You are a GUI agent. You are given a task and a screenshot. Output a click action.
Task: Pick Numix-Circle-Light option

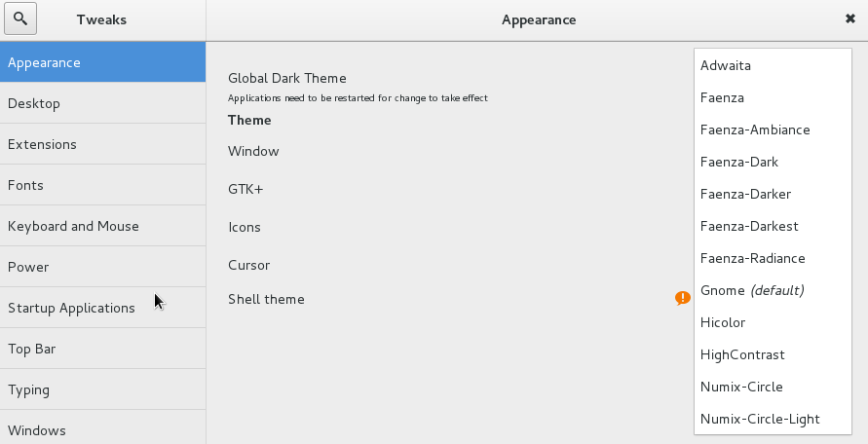773,419
